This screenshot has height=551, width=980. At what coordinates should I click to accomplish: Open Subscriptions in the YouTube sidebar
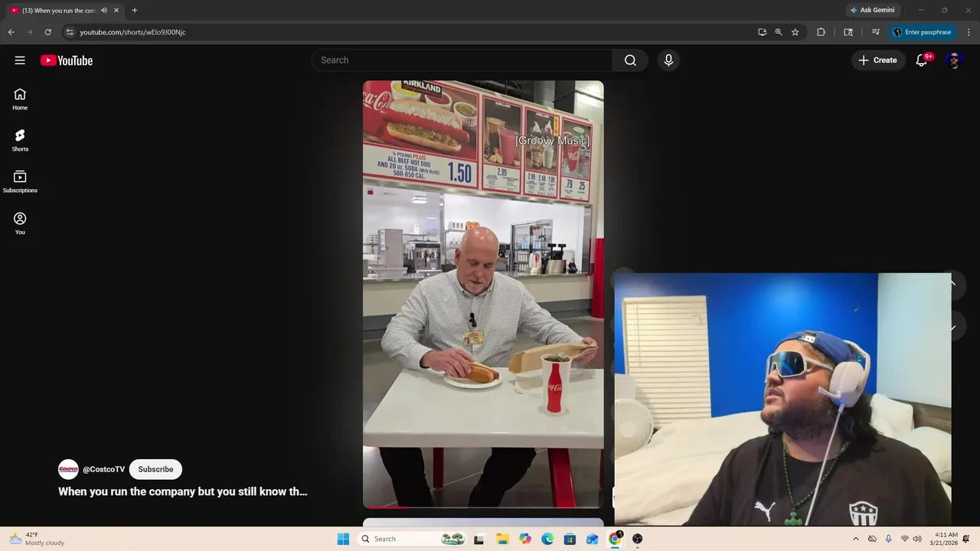coord(20,181)
